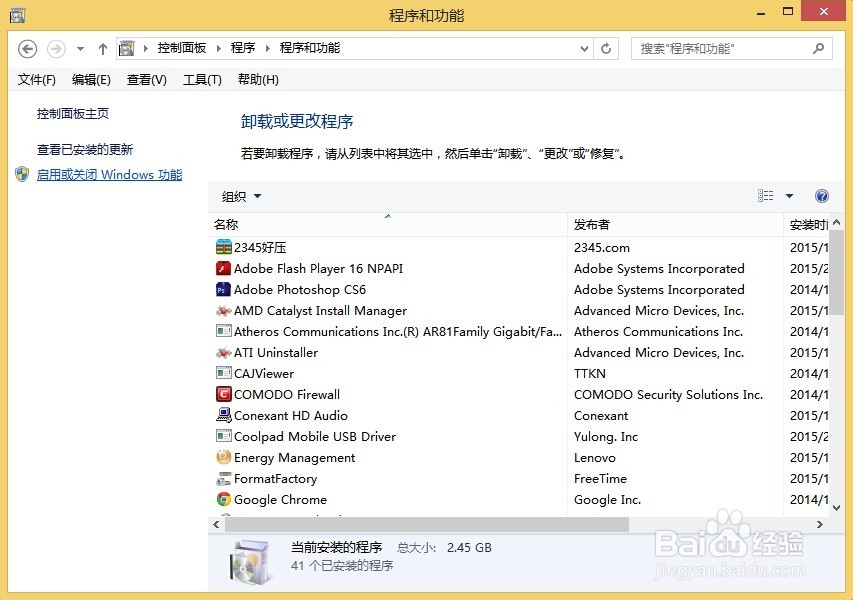Screen dimensions: 853x600
Task: Expand arrow after 控制面板 breadcrumb
Action: click(x=219, y=48)
